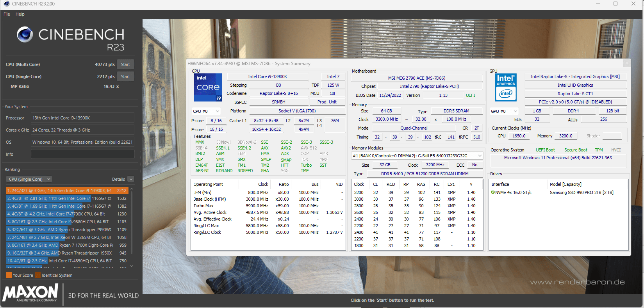This screenshot has width=644, height=308.
Task: Select ranking row 10 Core i7-4850HQ
Action: click(67, 261)
